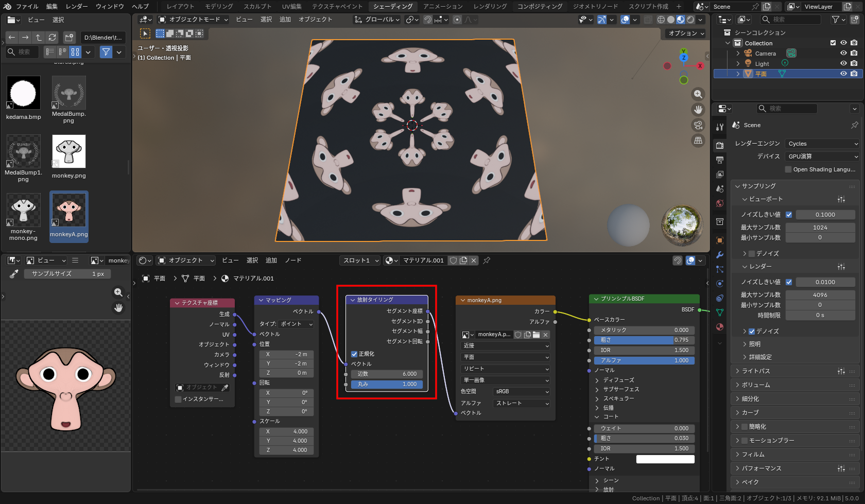Image resolution: width=865 pixels, height=504 pixels.
Task: Toggle the camera view in viewport
Action: click(698, 125)
